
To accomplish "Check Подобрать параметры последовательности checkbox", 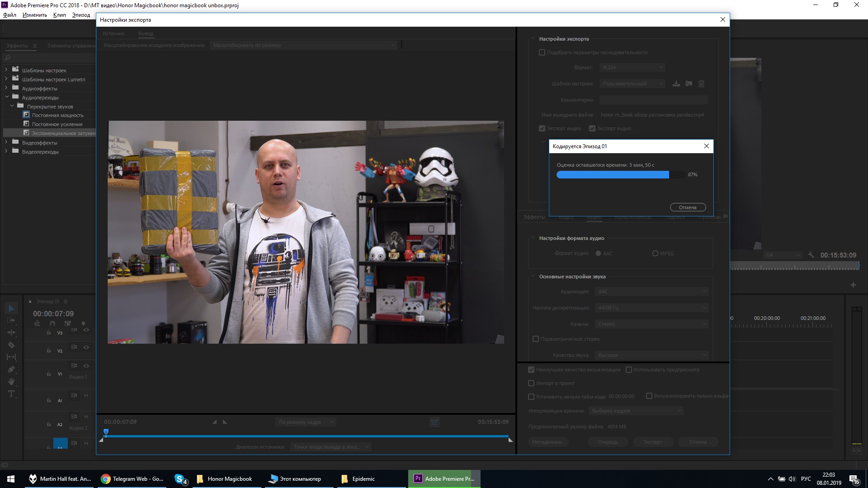I will tap(542, 52).
